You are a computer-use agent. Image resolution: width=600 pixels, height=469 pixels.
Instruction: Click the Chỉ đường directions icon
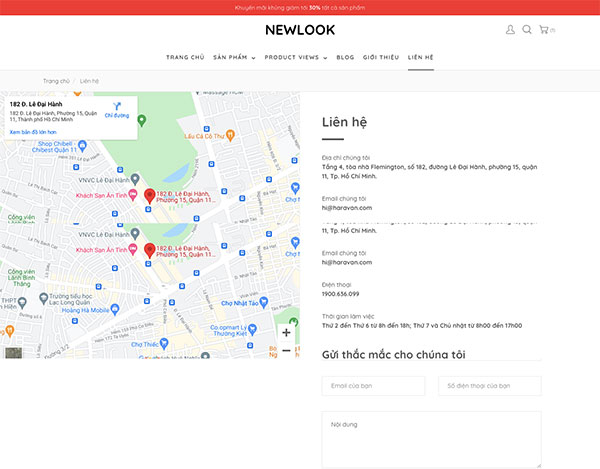[117, 106]
